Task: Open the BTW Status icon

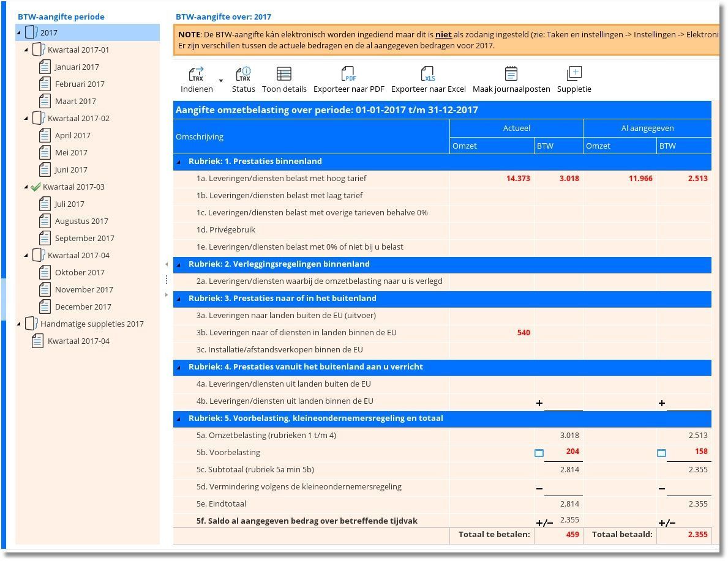Action: click(244, 75)
